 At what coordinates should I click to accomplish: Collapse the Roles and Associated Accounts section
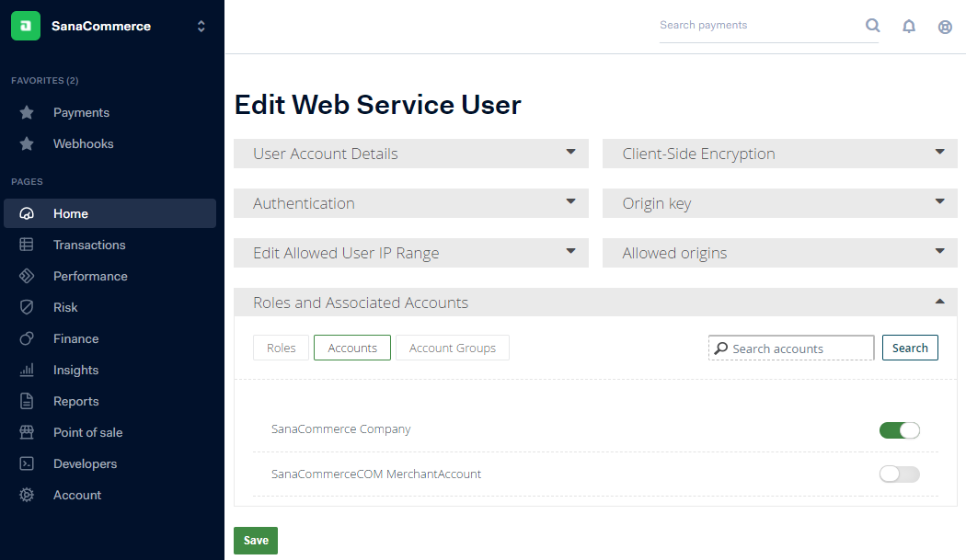tap(595, 303)
